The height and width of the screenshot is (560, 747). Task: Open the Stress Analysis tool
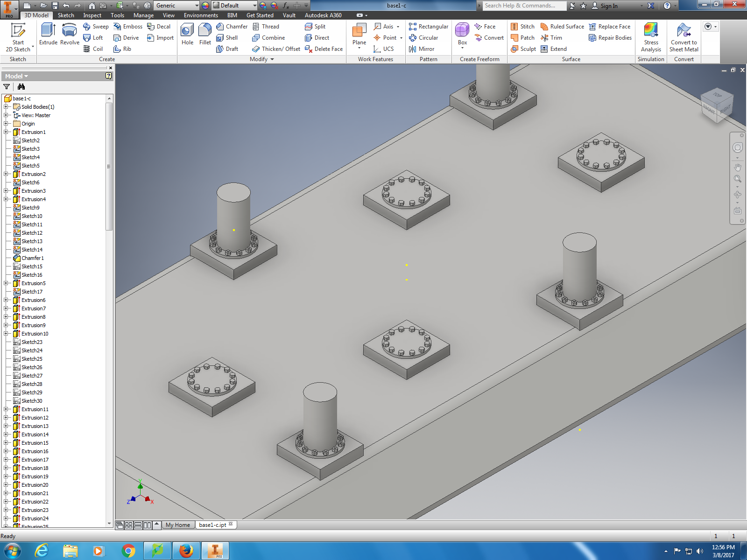click(651, 37)
